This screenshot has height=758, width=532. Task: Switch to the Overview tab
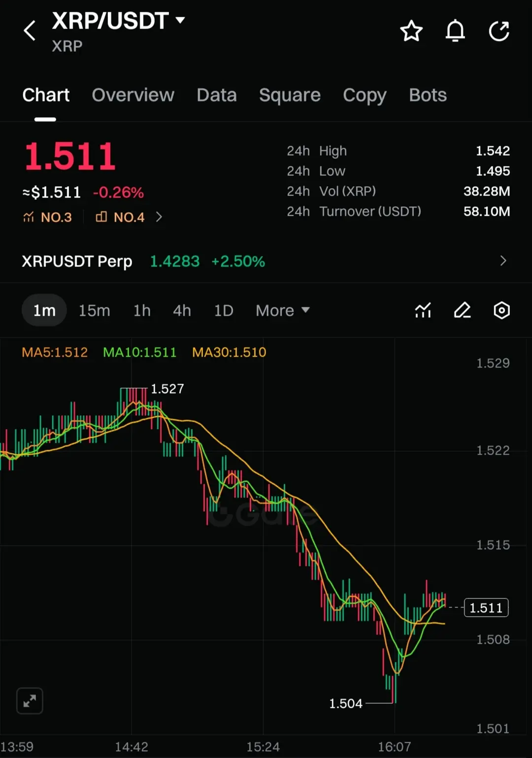pos(133,95)
